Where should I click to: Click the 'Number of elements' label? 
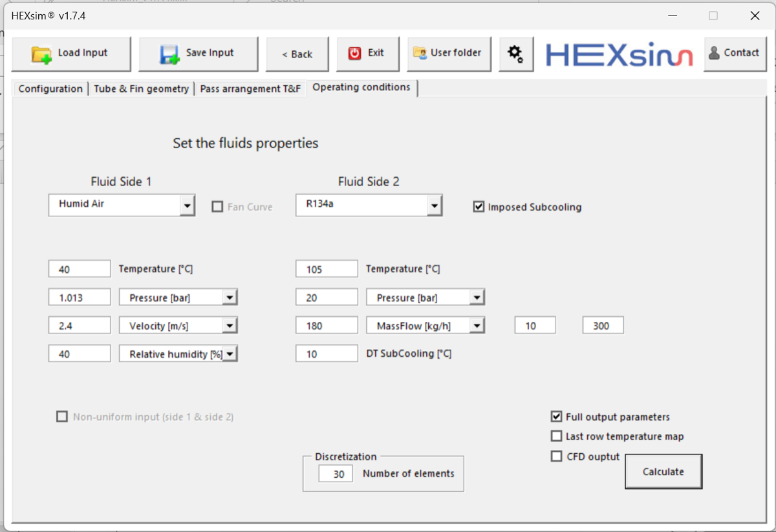(409, 474)
